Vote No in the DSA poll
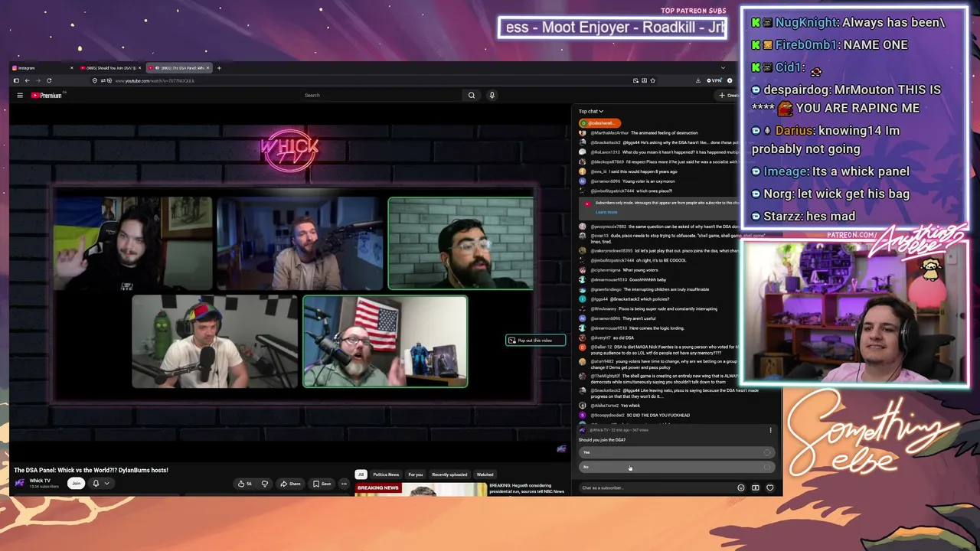The height and width of the screenshot is (551, 980). [676, 467]
